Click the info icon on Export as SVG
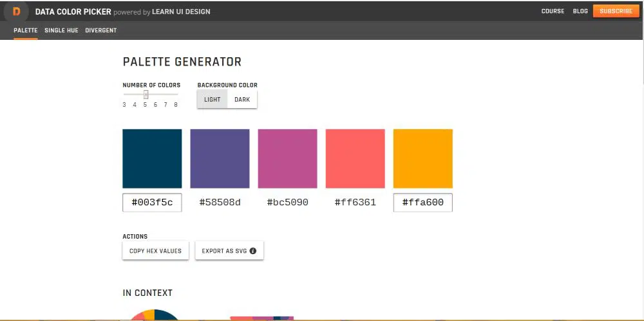644x321 pixels. coord(253,251)
